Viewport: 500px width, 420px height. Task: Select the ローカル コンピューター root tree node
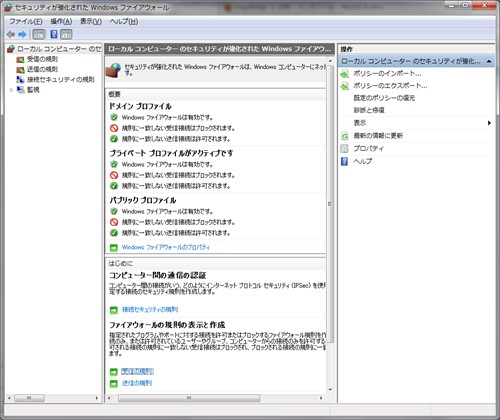tap(54, 49)
